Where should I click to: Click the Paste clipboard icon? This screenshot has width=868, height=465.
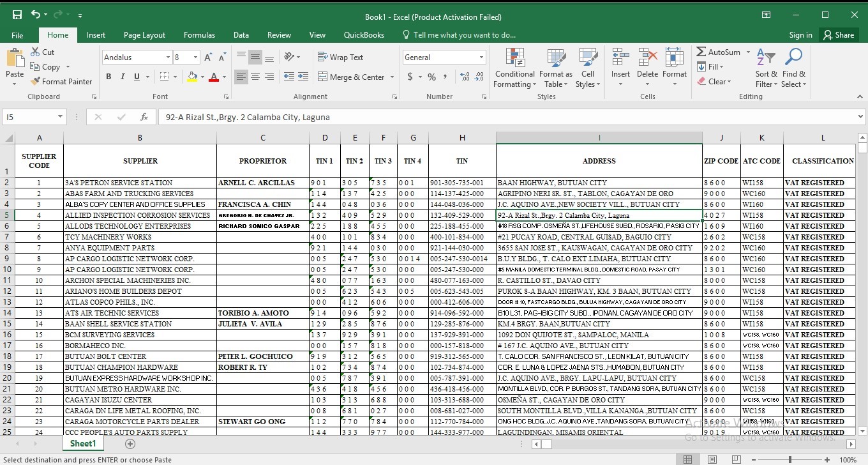(15, 59)
